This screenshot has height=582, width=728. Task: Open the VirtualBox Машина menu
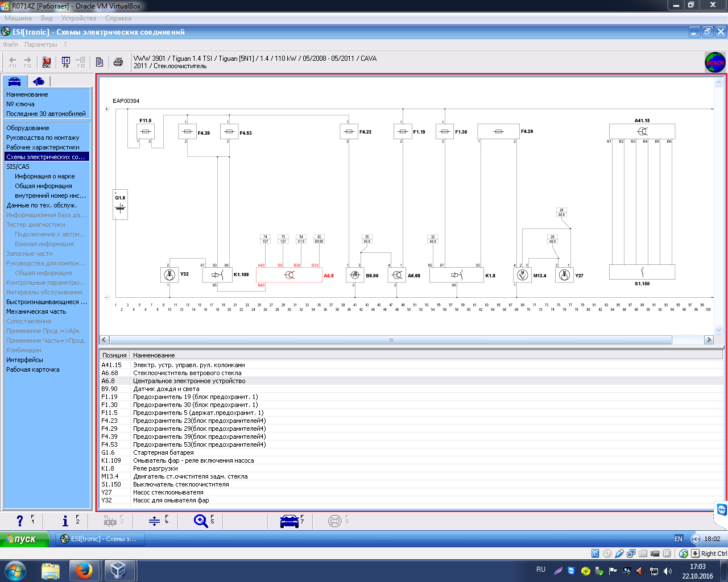coord(18,18)
